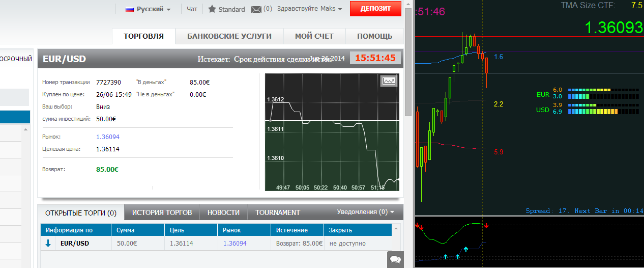Open the БАНКОВСКИЕ УСЛУГИ tab
This screenshot has width=644, height=268.
pyautogui.click(x=229, y=36)
